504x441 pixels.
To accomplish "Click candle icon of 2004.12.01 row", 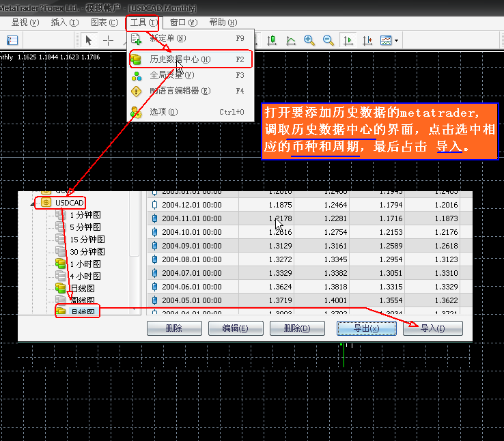I will 154,205.
